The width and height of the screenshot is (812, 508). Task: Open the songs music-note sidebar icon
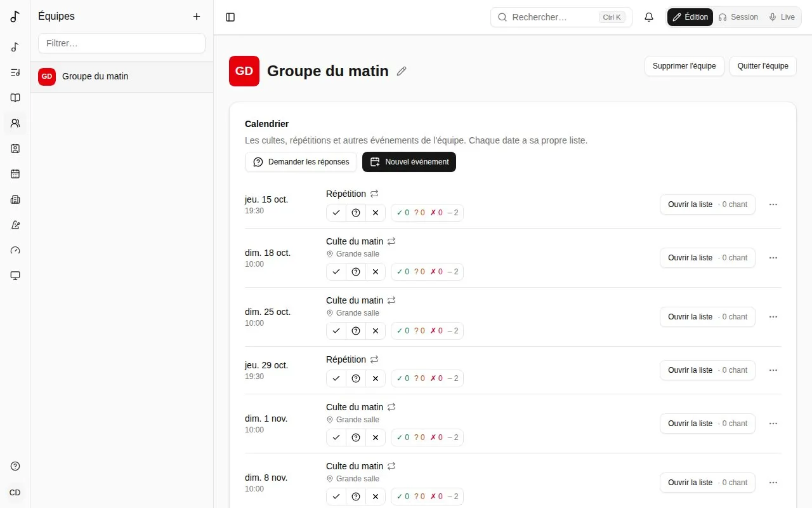15,47
